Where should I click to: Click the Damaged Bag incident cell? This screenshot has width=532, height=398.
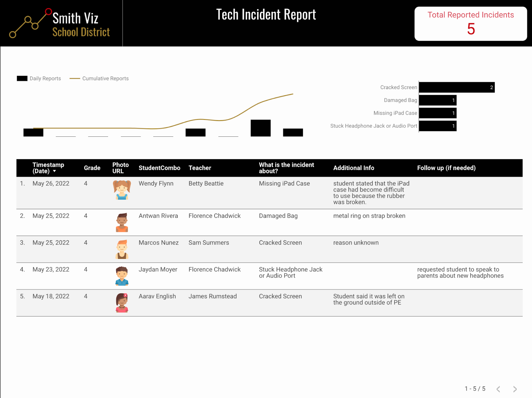[x=278, y=216]
